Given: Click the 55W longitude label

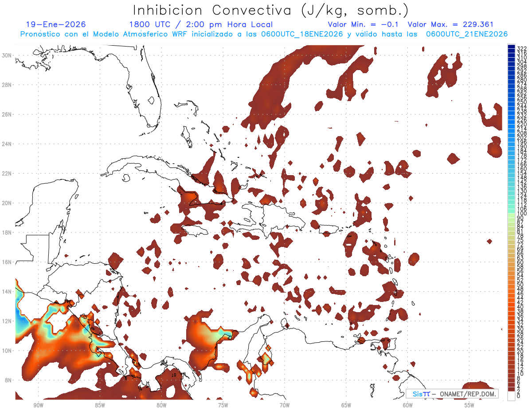Looking at the screenshot, I should (469, 405).
